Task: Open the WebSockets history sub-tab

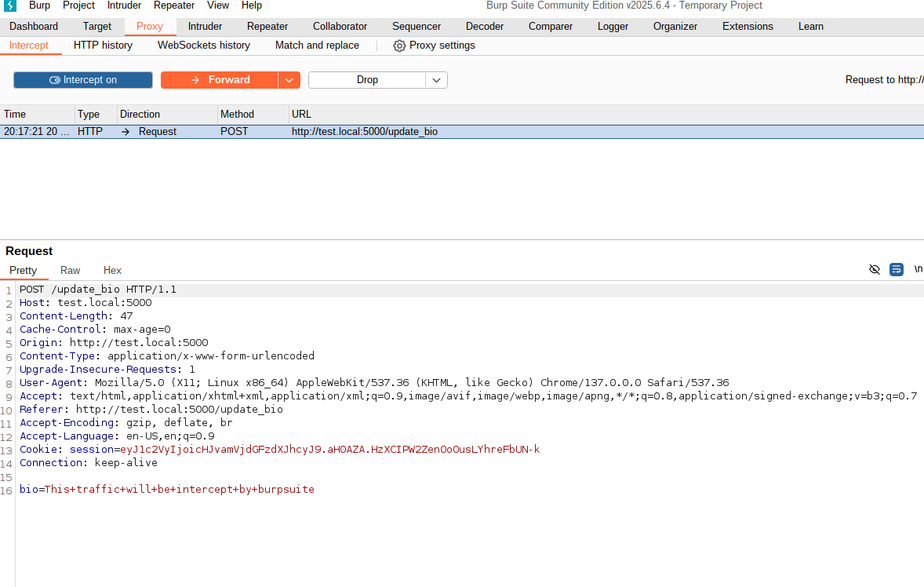Action: pyautogui.click(x=204, y=46)
